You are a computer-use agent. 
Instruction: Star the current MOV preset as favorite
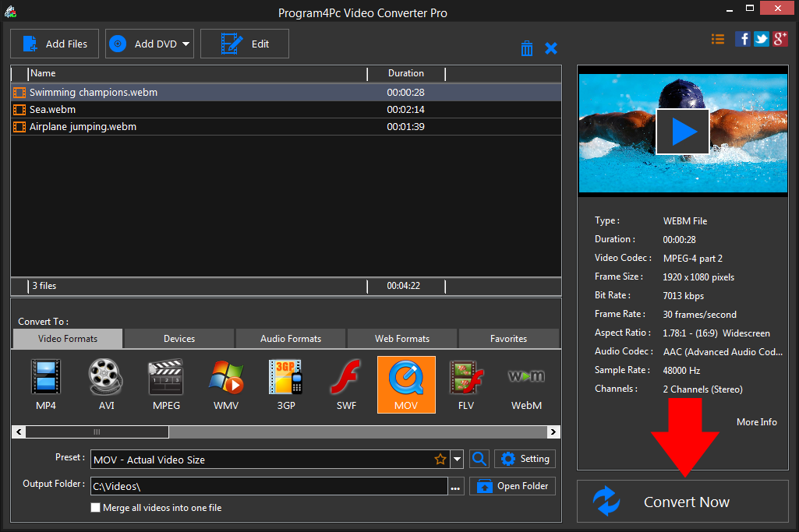tap(440, 459)
